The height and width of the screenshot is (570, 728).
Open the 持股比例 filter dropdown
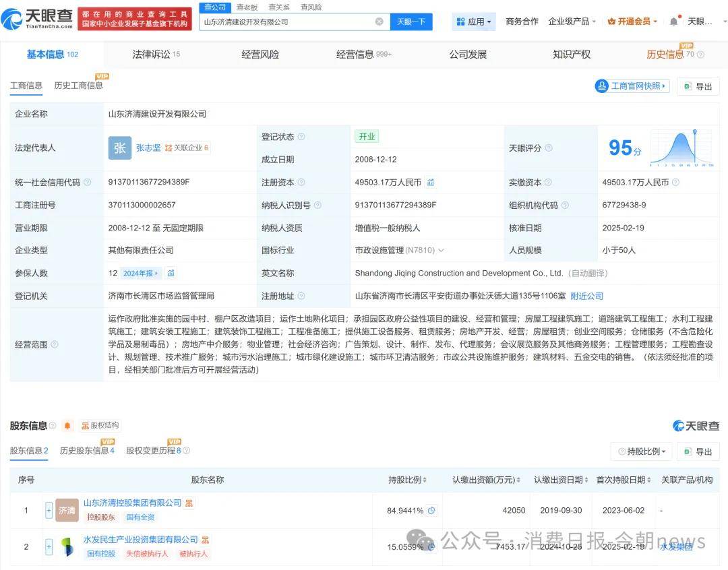click(641, 451)
